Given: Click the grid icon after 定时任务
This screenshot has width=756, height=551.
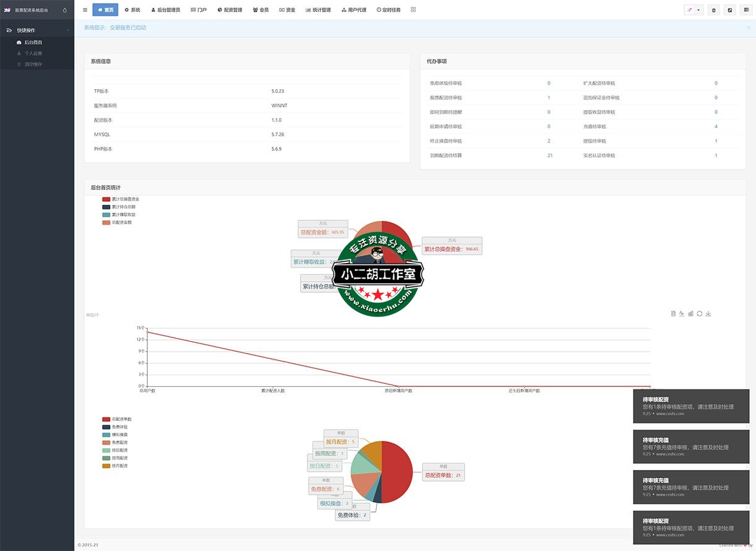Looking at the screenshot, I should tap(413, 10).
